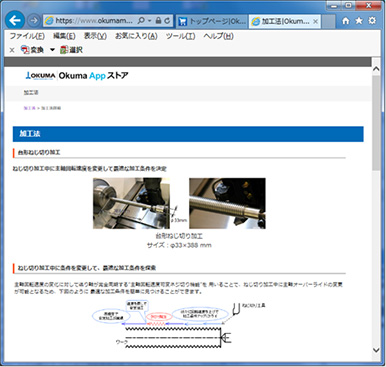Open Favorites star icon
Image resolution: width=386 pixels, height=367 pixels.
(x=359, y=21)
